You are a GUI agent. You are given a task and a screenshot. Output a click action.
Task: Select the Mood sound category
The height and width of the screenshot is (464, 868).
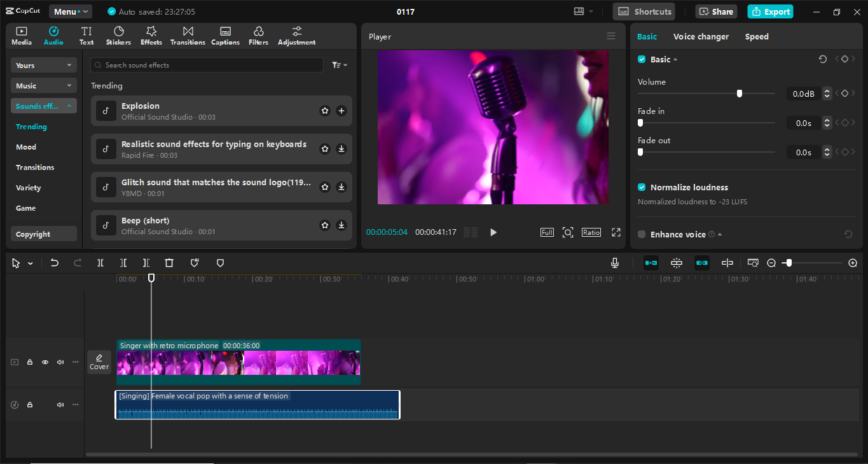[x=26, y=147]
